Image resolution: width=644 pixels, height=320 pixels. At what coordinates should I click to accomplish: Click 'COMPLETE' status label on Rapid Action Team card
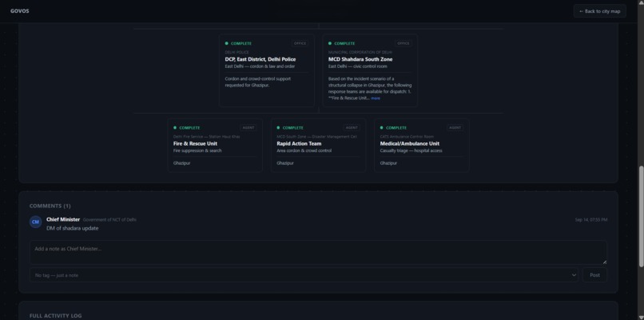(293, 127)
